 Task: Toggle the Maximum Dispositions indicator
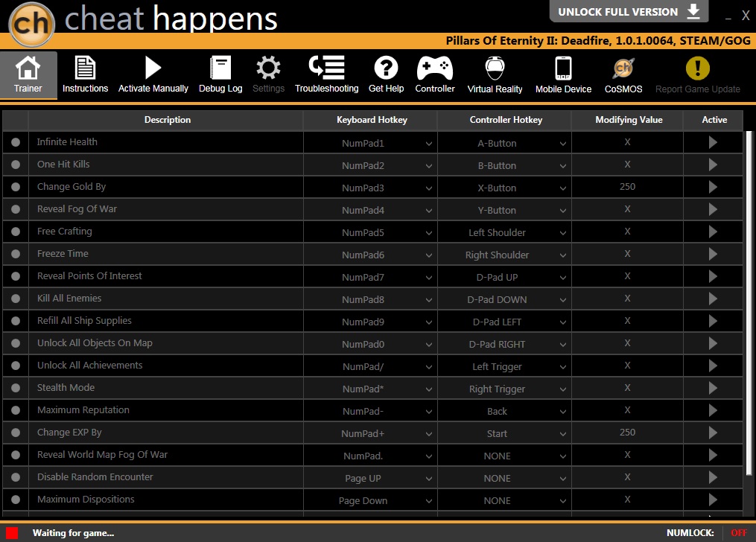(x=16, y=500)
